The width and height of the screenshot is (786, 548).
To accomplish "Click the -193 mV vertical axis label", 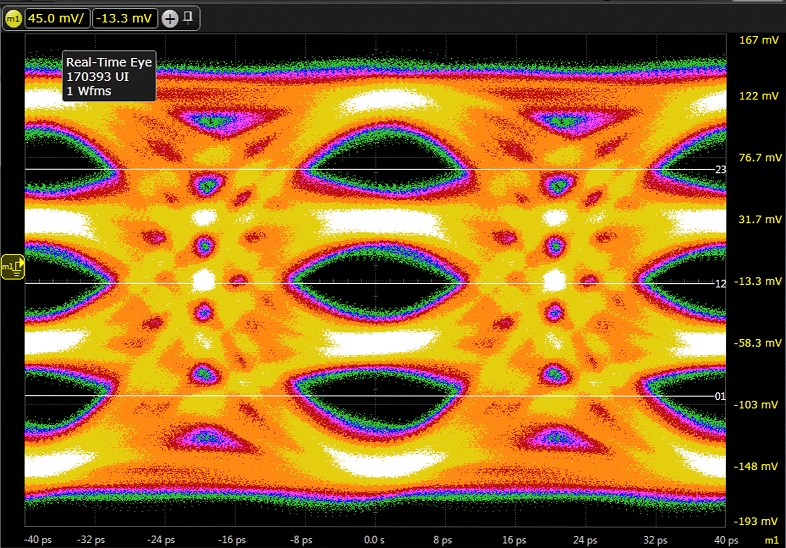I will click(x=755, y=522).
